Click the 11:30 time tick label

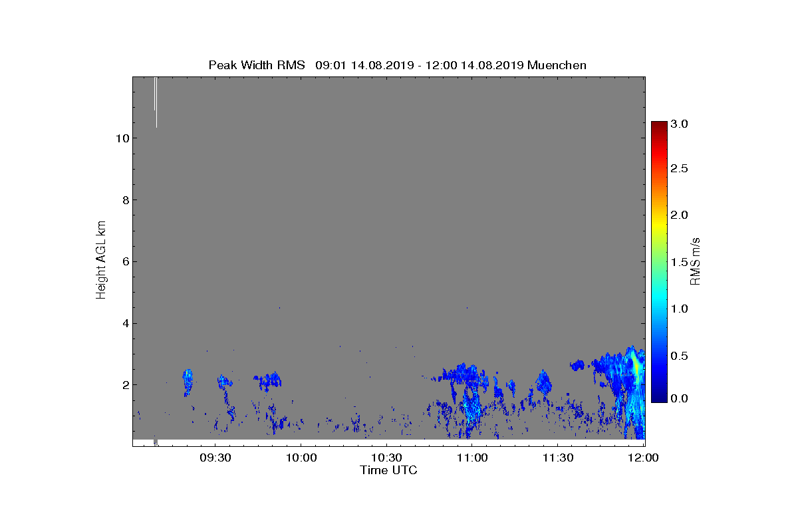click(559, 458)
